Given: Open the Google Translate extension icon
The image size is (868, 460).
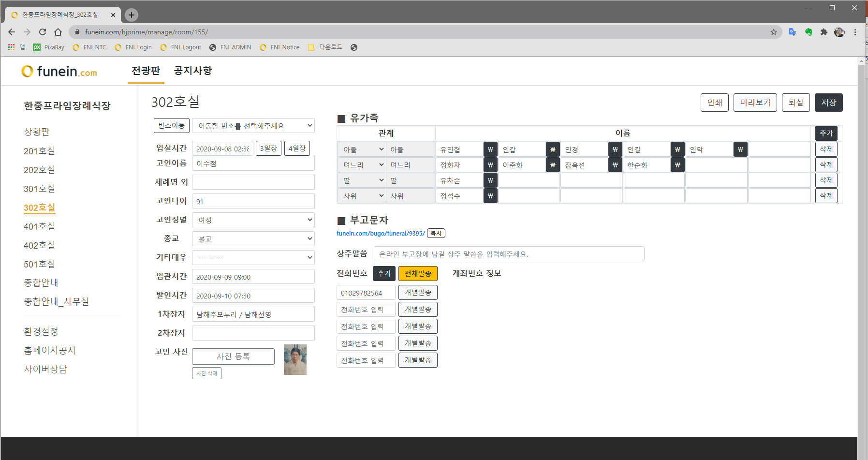Looking at the screenshot, I should pyautogui.click(x=793, y=32).
